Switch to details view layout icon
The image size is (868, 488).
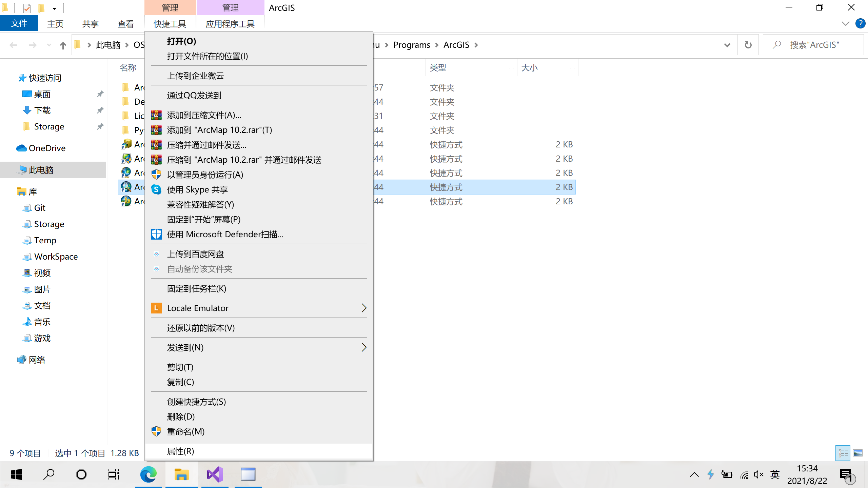843,453
